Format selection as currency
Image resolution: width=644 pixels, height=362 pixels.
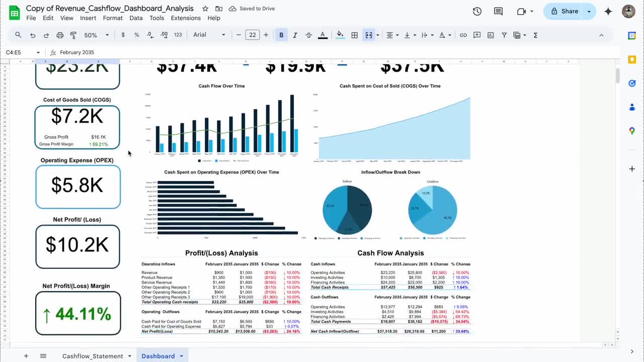(x=123, y=35)
